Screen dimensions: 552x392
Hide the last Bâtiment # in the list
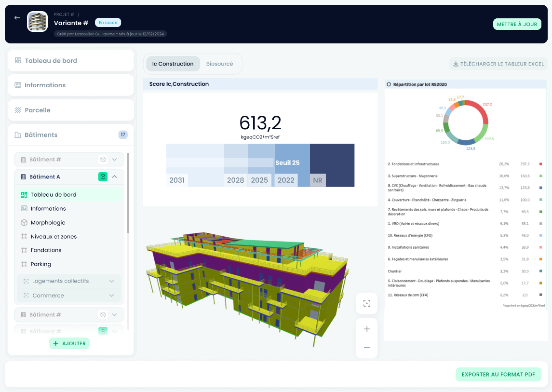point(103,331)
